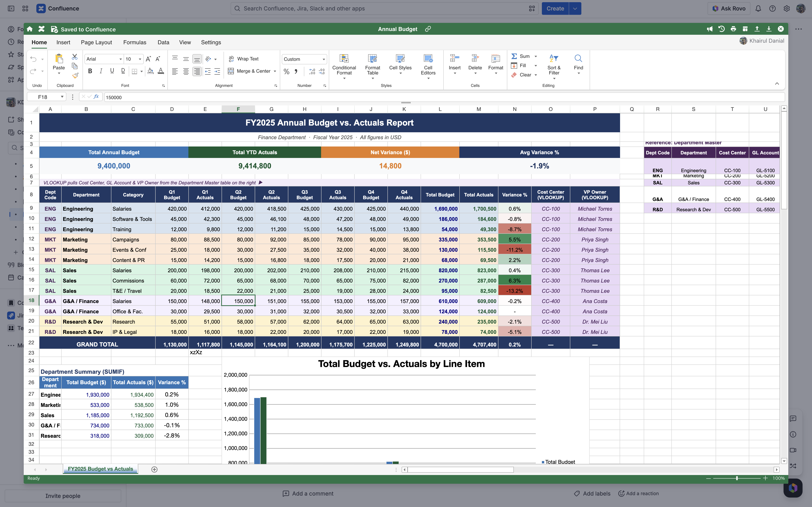Click the Ask Rovo button

[729, 8]
